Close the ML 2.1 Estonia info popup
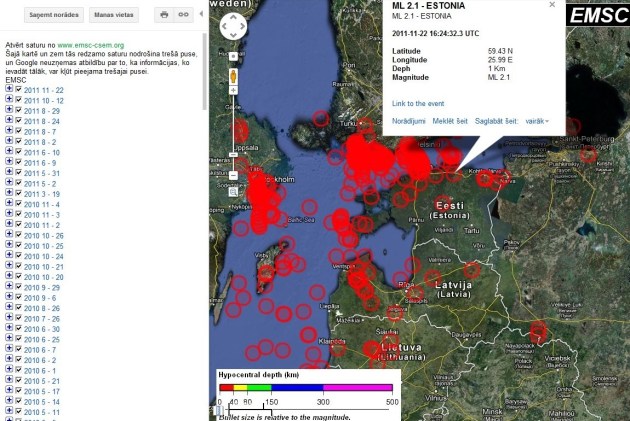 pyautogui.click(x=552, y=5)
